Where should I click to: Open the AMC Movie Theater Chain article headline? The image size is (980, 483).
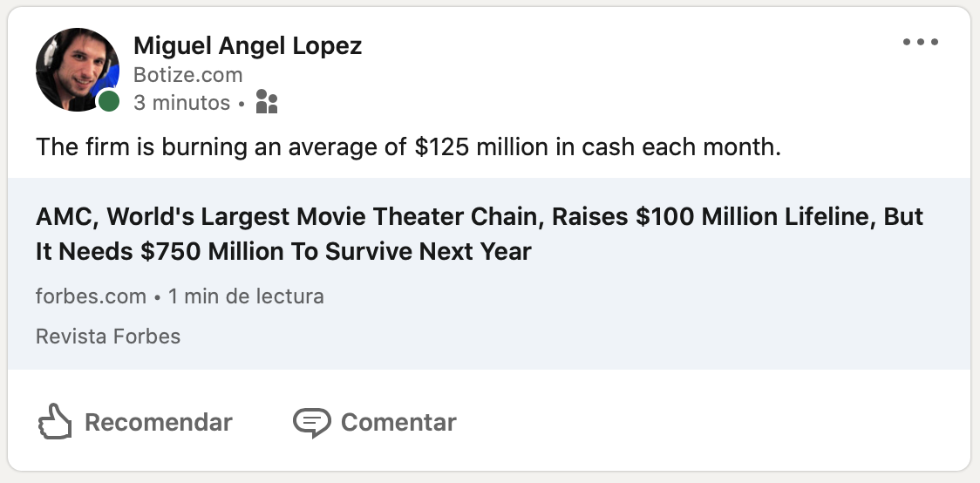click(x=480, y=234)
